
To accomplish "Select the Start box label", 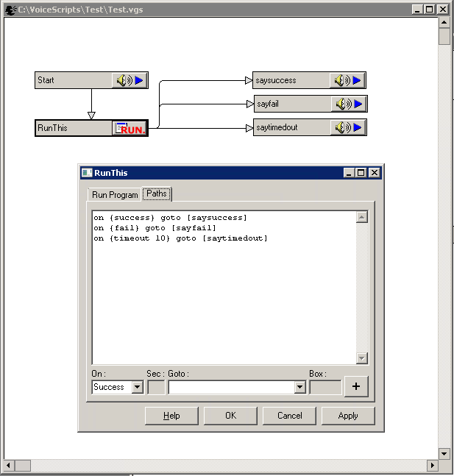I will click(x=46, y=80).
